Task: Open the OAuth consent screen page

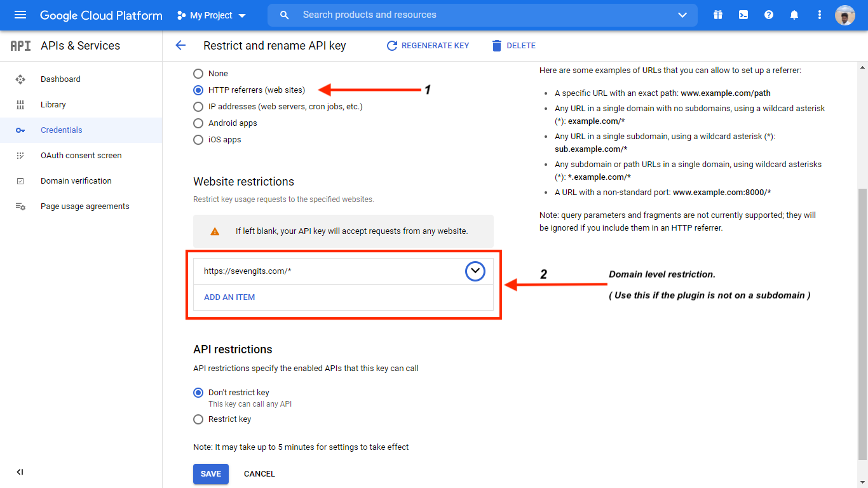Action: 82,155
